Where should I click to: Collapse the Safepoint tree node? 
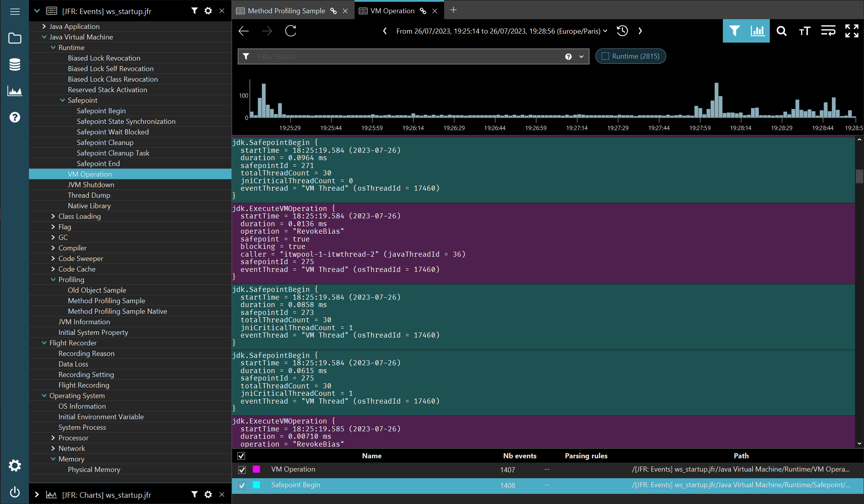tap(63, 100)
